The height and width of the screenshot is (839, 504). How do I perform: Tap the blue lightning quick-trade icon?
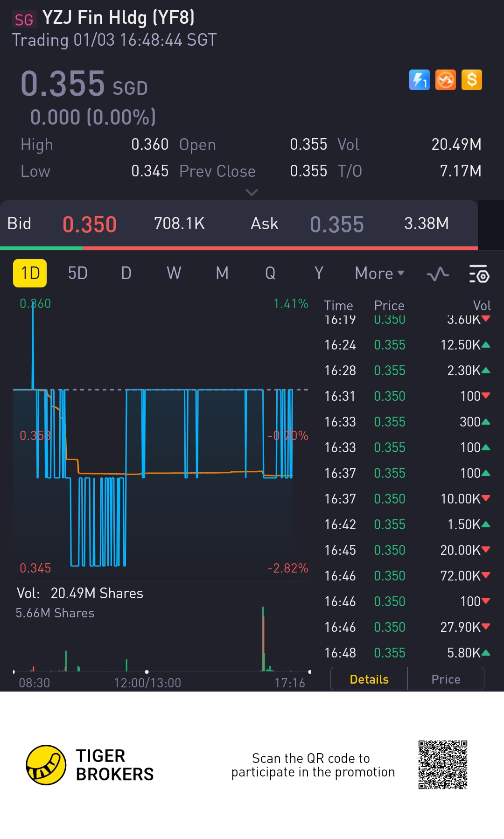click(x=419, y=80)
